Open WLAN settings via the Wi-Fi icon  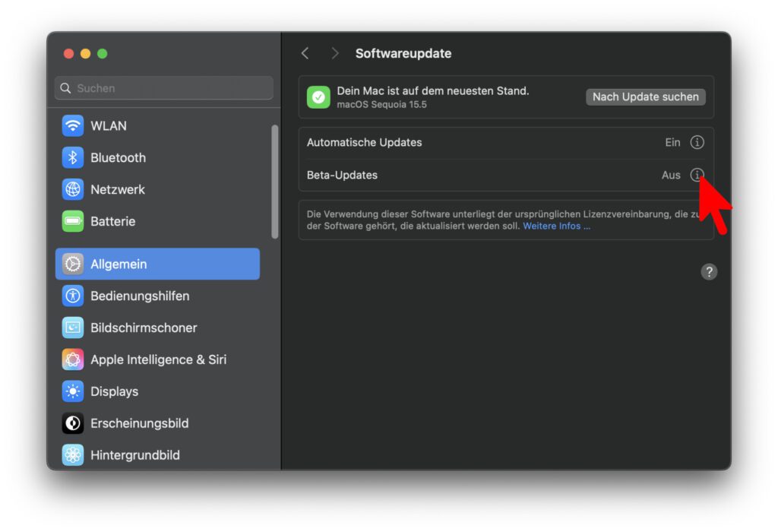pos(73,126)
